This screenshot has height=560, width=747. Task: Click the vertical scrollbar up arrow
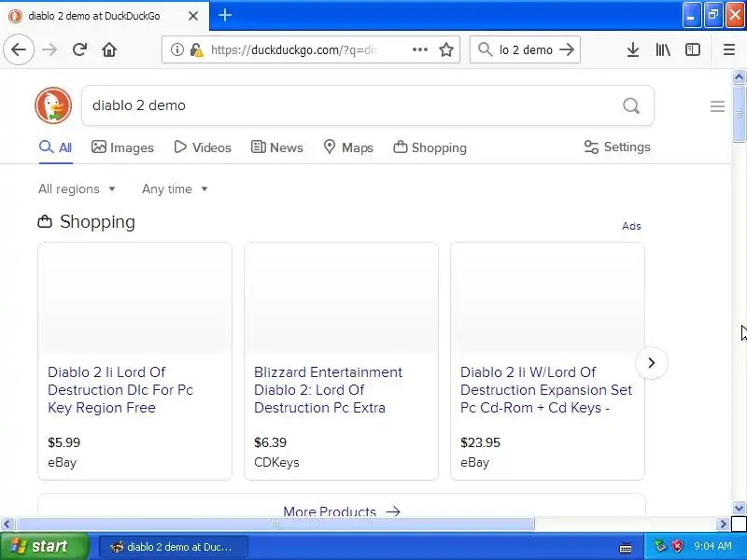(x=739, y=77)
